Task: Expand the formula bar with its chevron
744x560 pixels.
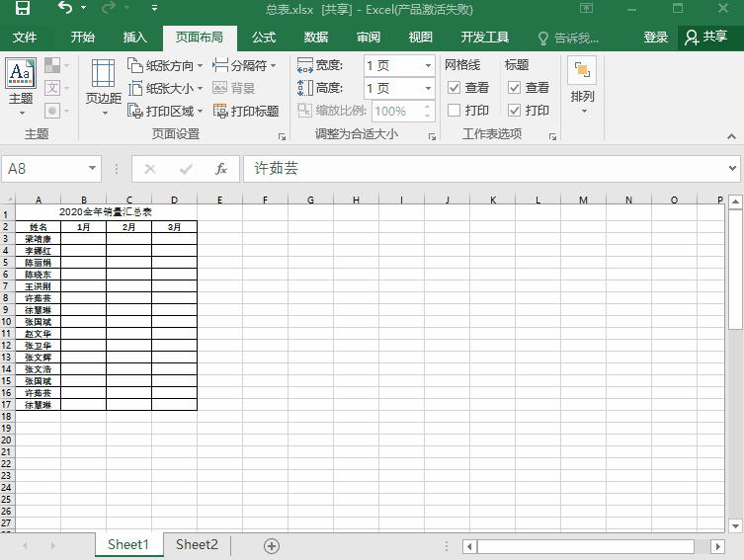Action: pyautogui.click(x=732, y=168)
